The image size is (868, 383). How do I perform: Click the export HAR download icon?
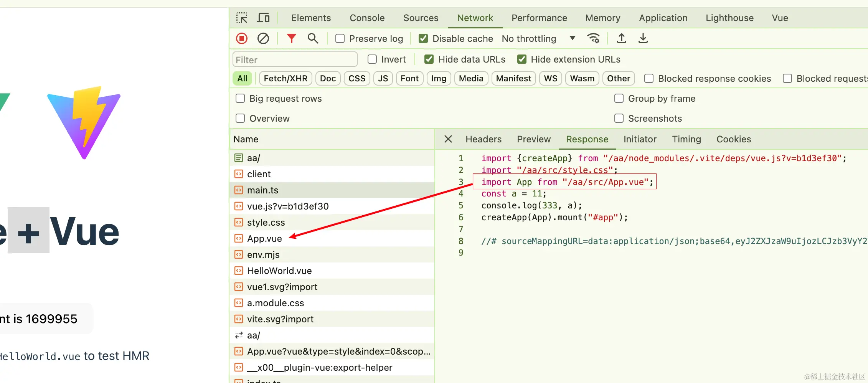tap(643, 38)
